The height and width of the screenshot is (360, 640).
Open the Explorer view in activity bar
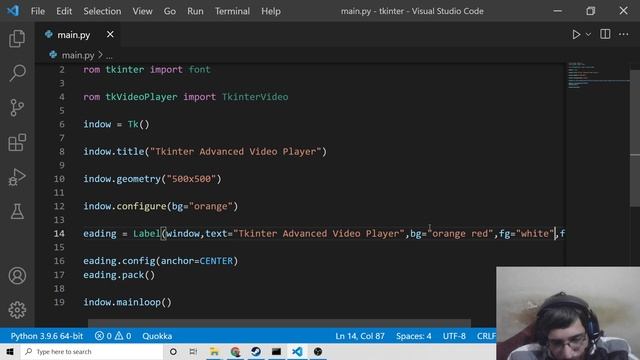tap(17, 38)
